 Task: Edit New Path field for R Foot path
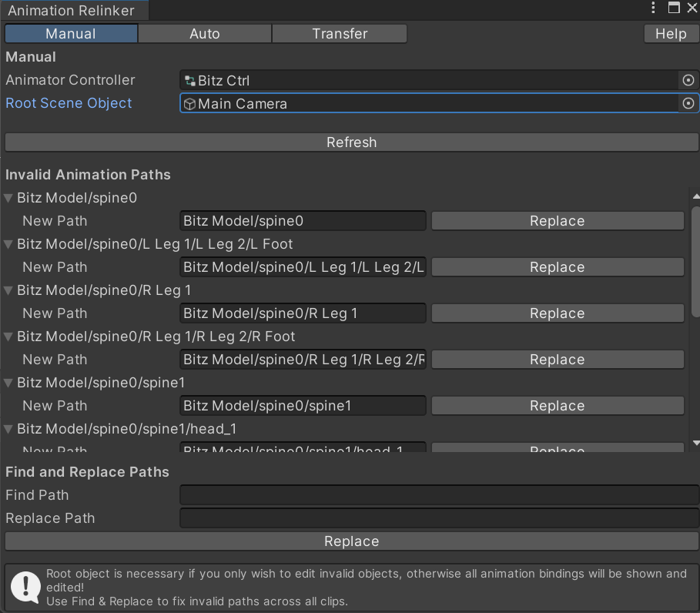tap(303, 360)
